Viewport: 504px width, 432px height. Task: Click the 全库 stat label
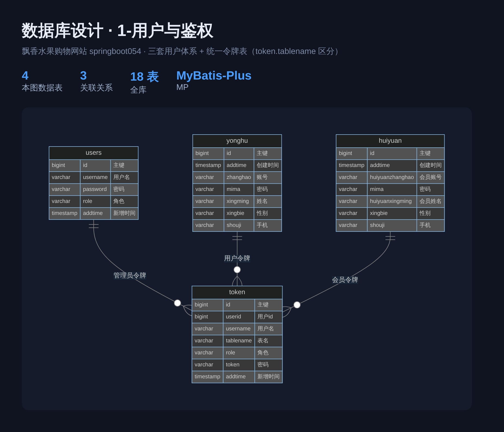click(x=138, y=90)
